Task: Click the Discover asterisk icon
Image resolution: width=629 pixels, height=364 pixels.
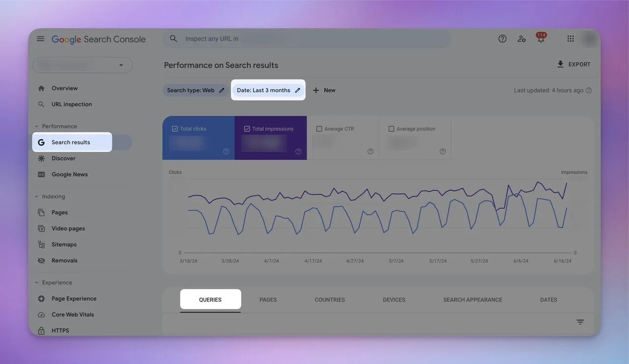Action: click(41, 158)
